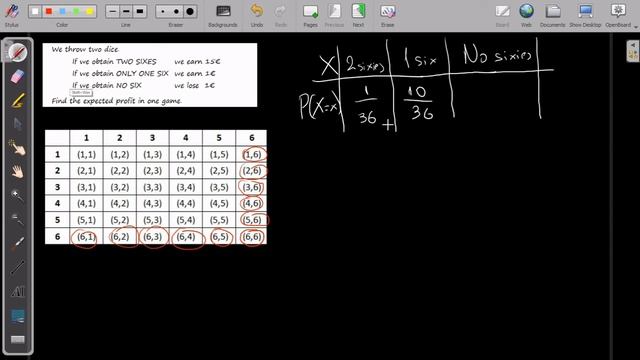Click the problem statement text box
This screenshot has height=360, width=640.
(x=150, y=75)
